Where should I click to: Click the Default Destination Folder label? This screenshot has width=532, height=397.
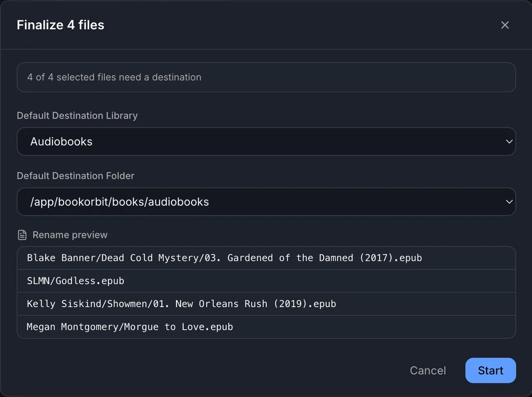75,176
